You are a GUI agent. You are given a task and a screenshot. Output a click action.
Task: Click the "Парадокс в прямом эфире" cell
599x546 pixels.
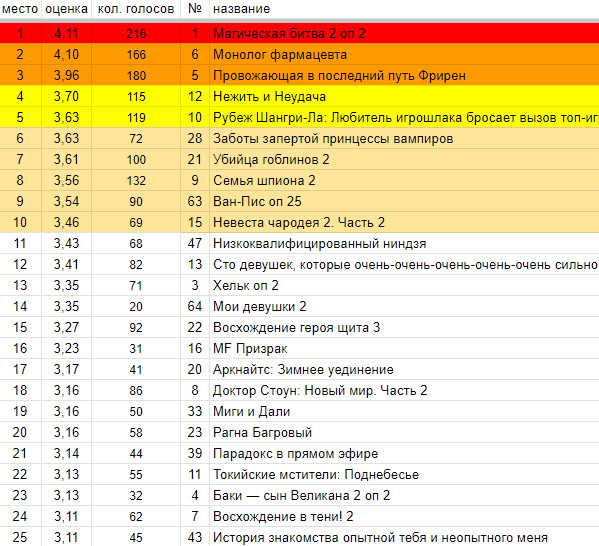tap(404, 454)
